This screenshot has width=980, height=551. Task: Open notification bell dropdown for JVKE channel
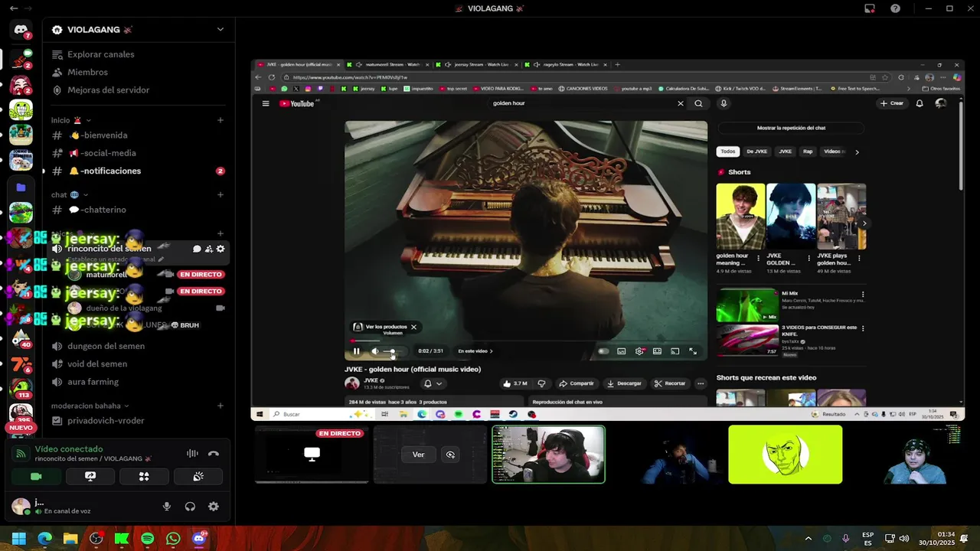click(x=433, y=383)
